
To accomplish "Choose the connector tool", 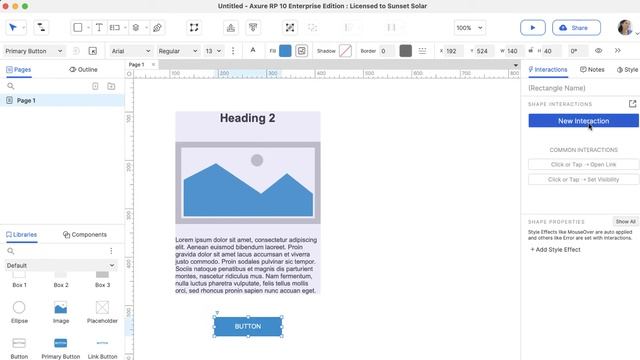I will [41, 27].
